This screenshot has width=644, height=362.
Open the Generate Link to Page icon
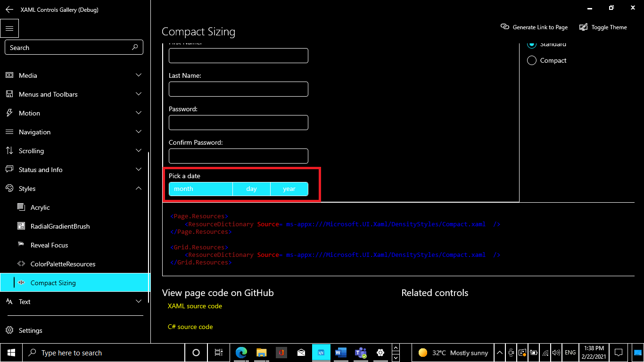(x=505, y=27)
